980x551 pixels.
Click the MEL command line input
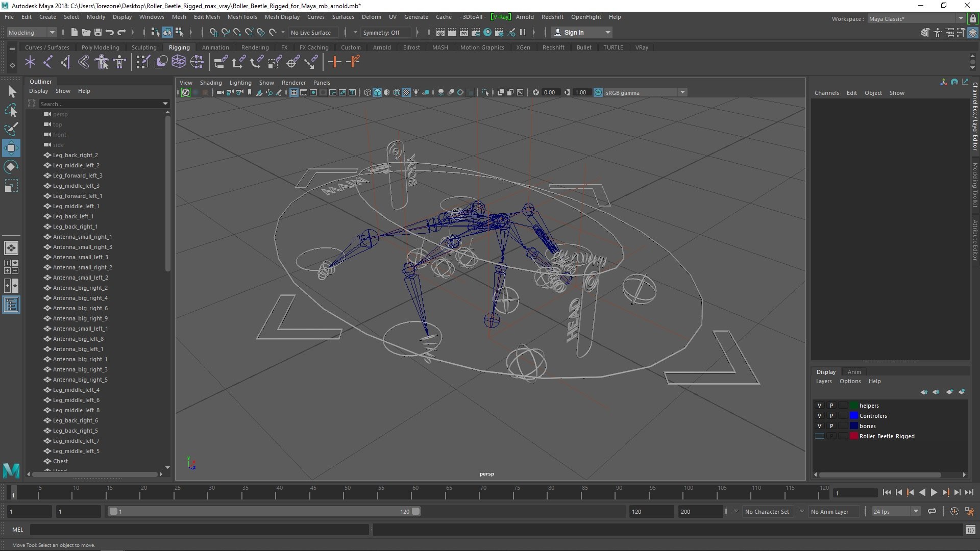tap(199, 530)
